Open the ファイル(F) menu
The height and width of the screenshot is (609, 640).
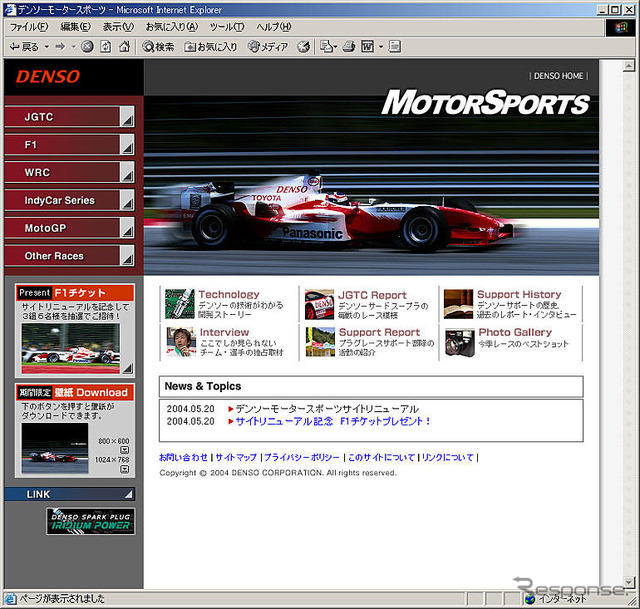coord(29,27)
